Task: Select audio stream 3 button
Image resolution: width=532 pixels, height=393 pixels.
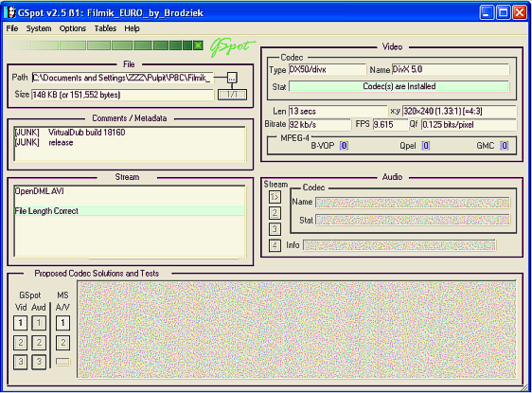Action: (x=275, y=229)
